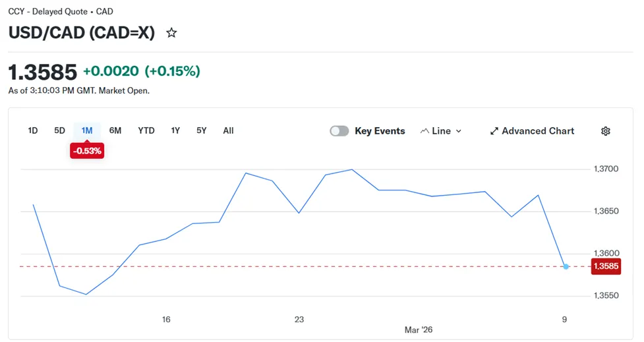Select the 1D time range
Viewport: 644px width, 342px height.
point(33,130)
